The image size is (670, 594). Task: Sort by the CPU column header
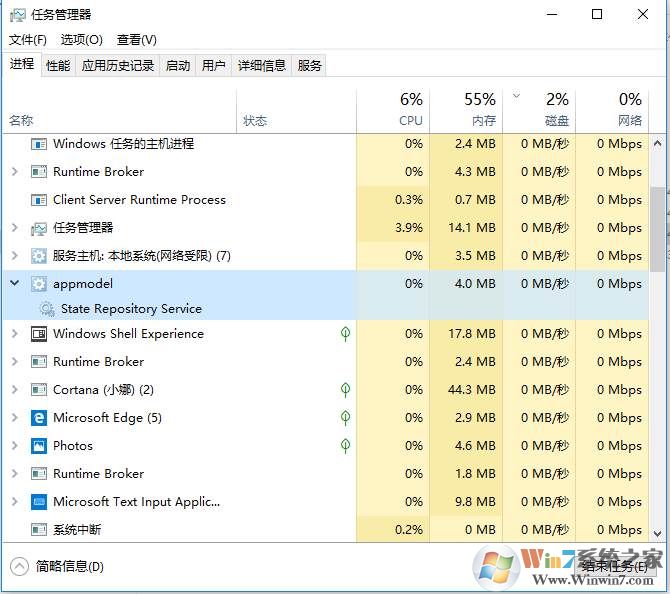[x=393, y=111]
